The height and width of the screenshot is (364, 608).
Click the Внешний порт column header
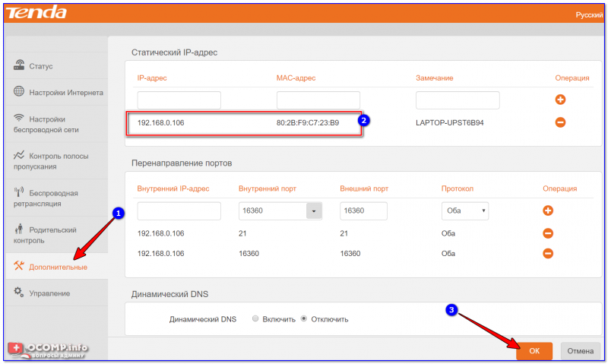tap(364, 188)
